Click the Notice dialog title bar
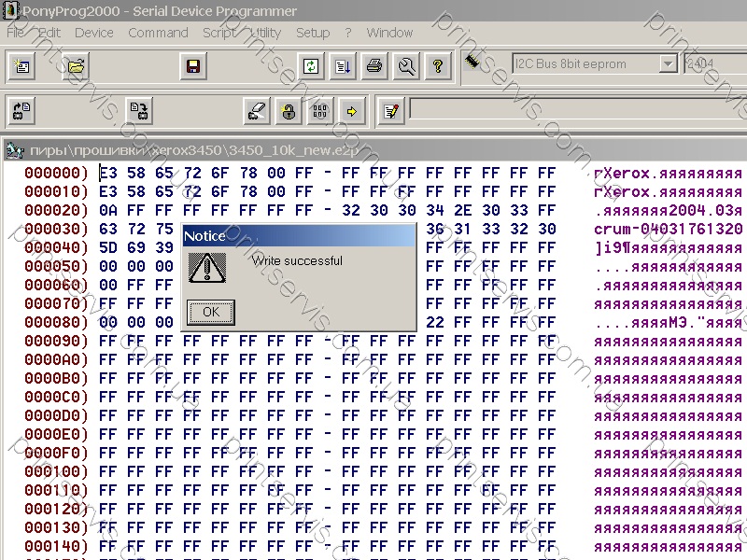This screenshot has width=747, height=560. (299, 236)
